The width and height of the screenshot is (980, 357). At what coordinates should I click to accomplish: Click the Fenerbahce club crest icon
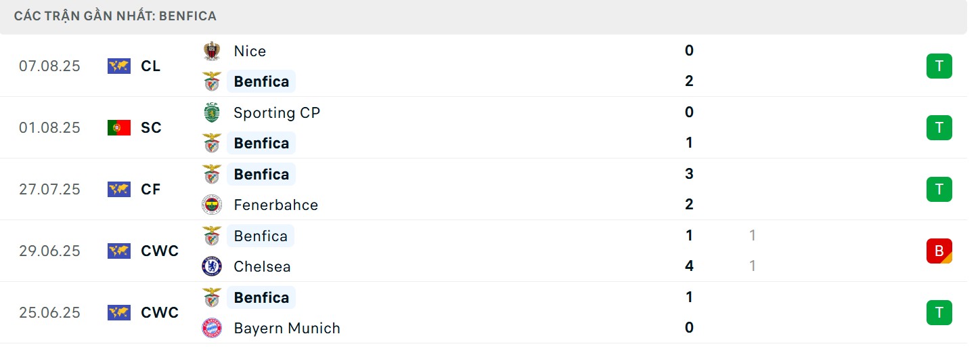(x=212, y=205)
